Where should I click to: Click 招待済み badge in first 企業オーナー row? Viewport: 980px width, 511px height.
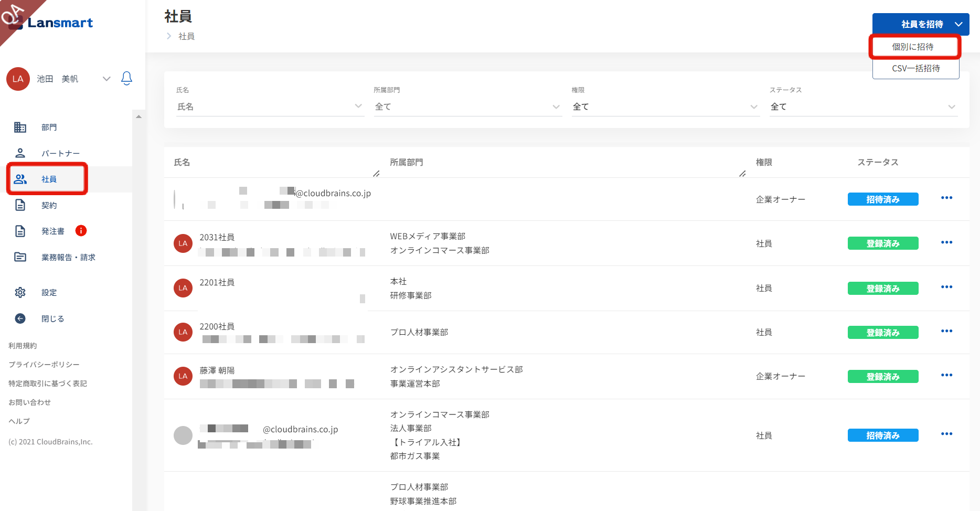point(883,199)
